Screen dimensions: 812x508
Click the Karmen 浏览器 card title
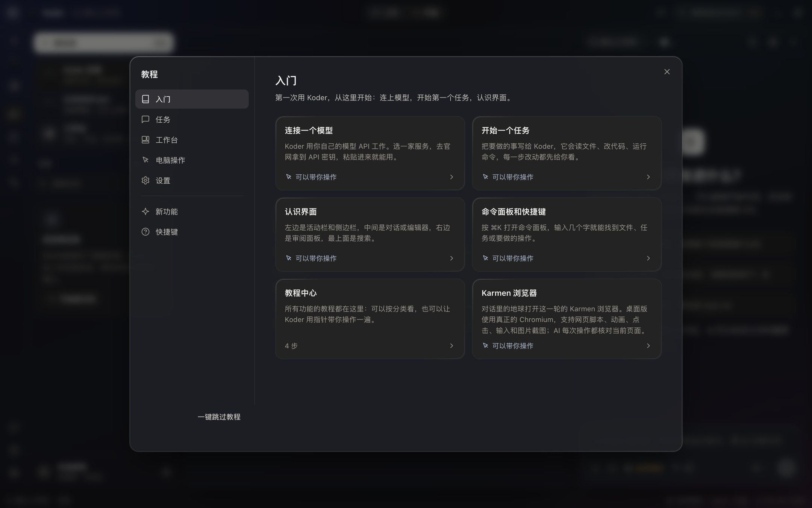[509, 293]
